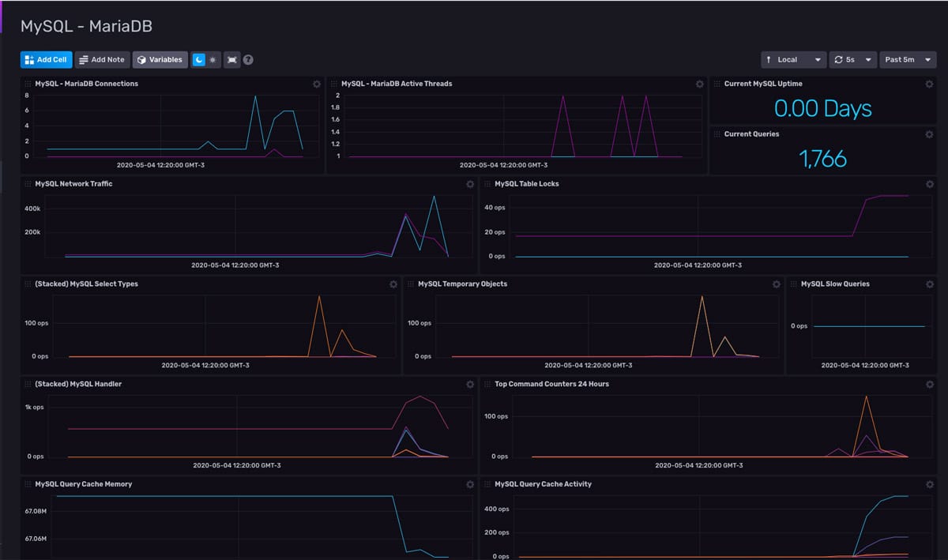This screenshot has height=560, width=948.
Task: Click the MySQL - MariaDB dashboard title
Action: pyautogui.click(x=86, y=26)
